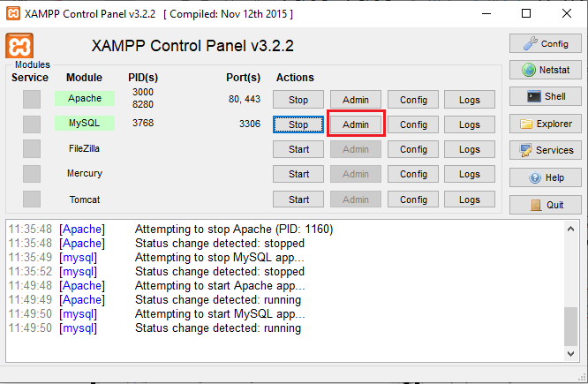Click MySQL PID value 3768
This screenshot has height=384, width=588.
(143, 123)
